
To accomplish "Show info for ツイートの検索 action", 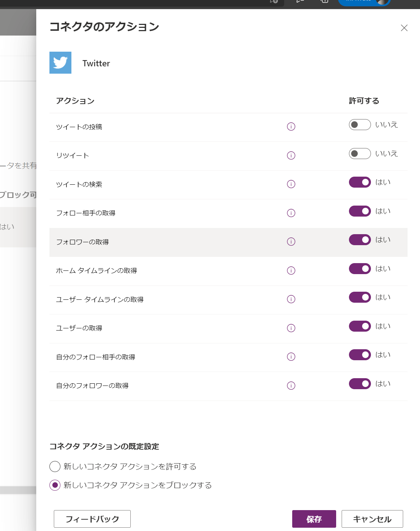I will tap(291, 184).
